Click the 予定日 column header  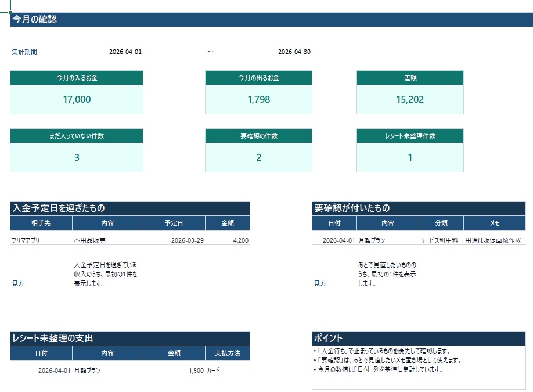[174, 223]
